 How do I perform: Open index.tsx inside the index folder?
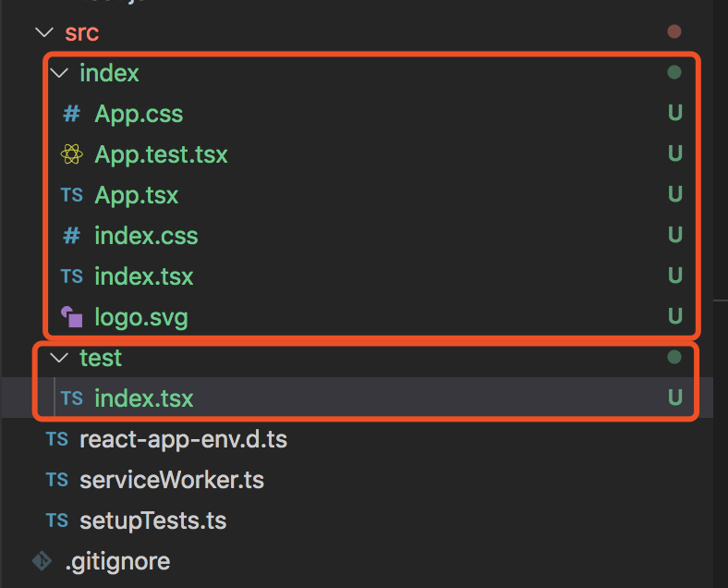coord(143,276)
